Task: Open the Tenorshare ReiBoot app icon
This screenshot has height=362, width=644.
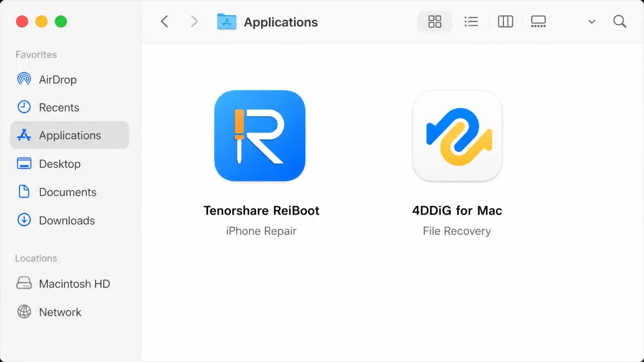Action: click(260, 136)
